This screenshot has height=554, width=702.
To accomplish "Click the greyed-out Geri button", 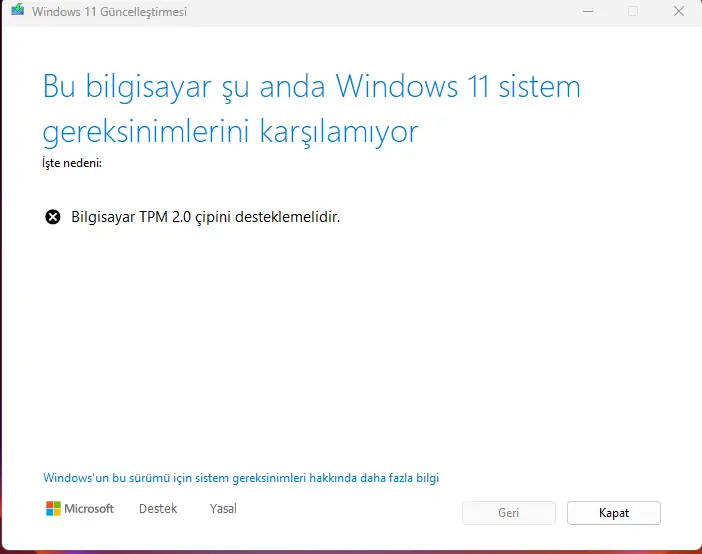I will (x=509, y=513).
